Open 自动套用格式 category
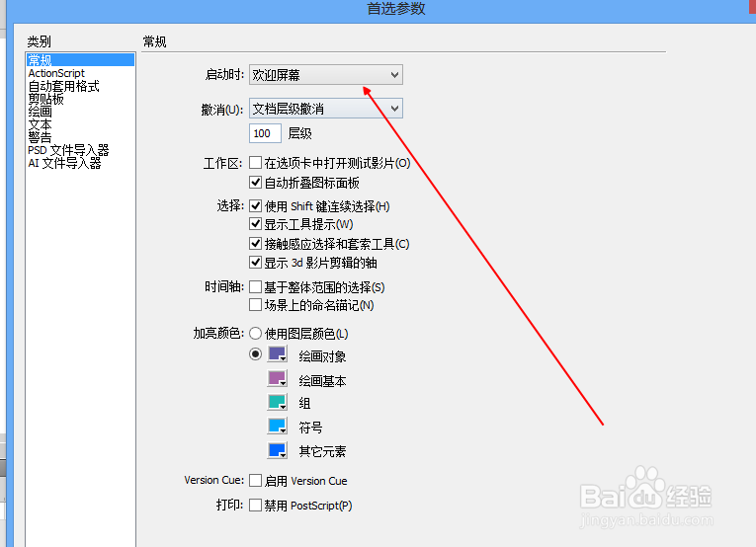 63,86
